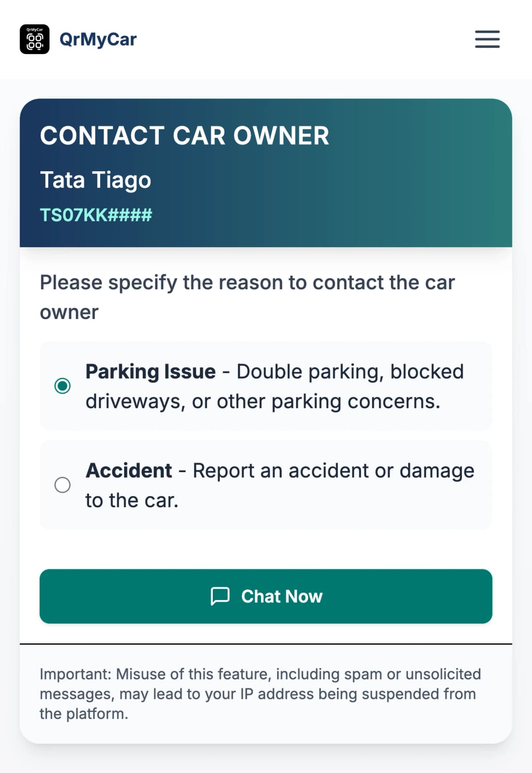Click the Tata Tiago car name
The height and width of the screenshot is (773, 532).
96,180
